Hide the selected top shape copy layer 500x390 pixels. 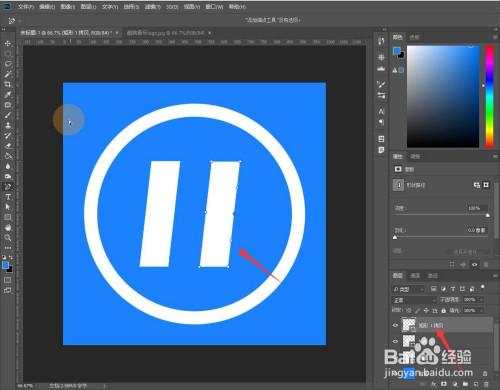click(x=395, y=325)
